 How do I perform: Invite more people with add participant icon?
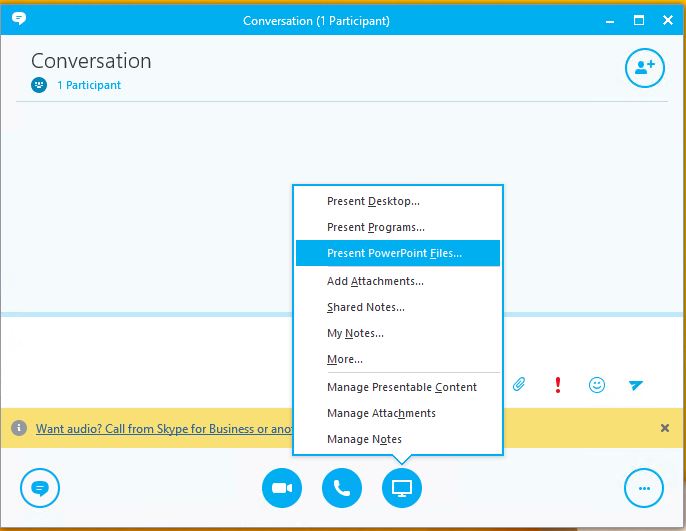pos(645,67)
